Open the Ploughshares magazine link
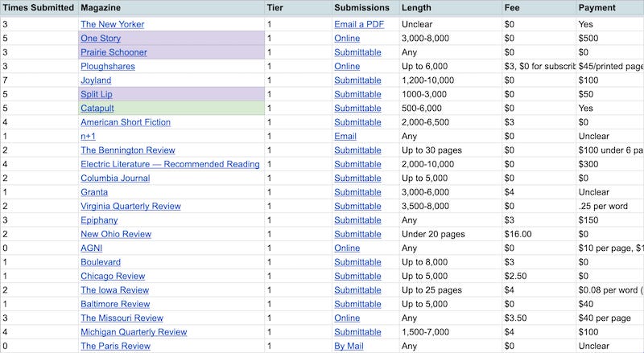The height and width of the screenshot is (353, 644). [x=108, y=66]
